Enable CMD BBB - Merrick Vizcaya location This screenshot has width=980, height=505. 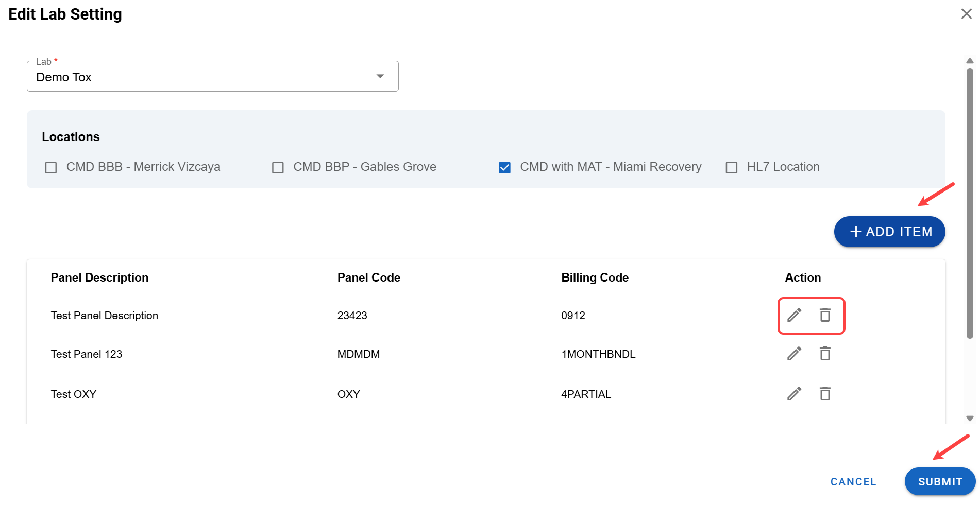51,168
